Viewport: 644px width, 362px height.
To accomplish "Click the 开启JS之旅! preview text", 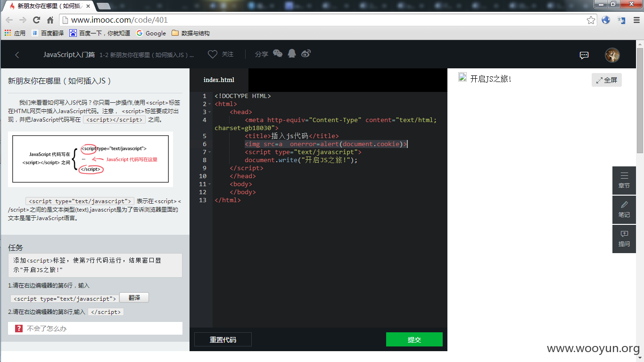I will (x=491, y=79).
